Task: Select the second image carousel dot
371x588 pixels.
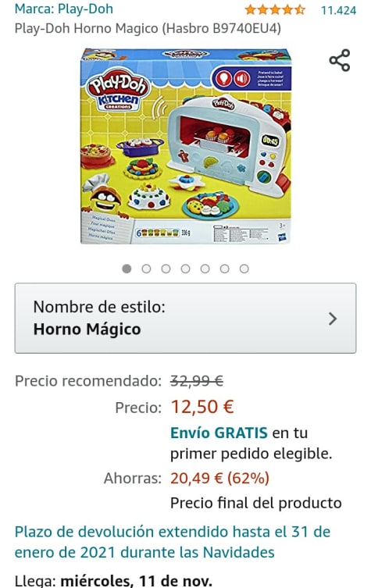Action: (x=146, y=269)
